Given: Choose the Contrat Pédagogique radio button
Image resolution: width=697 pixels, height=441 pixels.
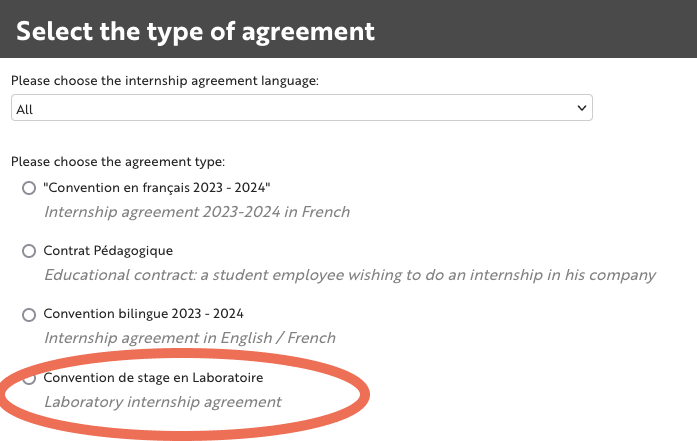Looking at the screenshot, I should click(29, 251).
